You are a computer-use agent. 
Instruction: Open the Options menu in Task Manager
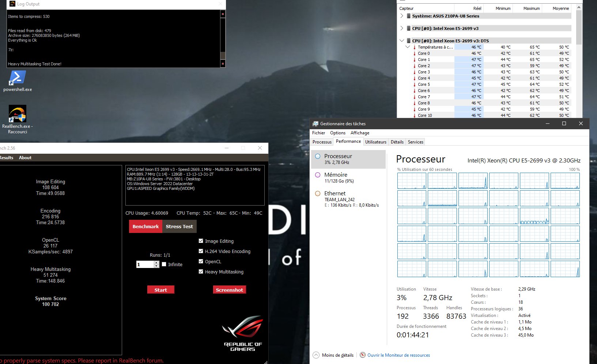tap(338, 133)
